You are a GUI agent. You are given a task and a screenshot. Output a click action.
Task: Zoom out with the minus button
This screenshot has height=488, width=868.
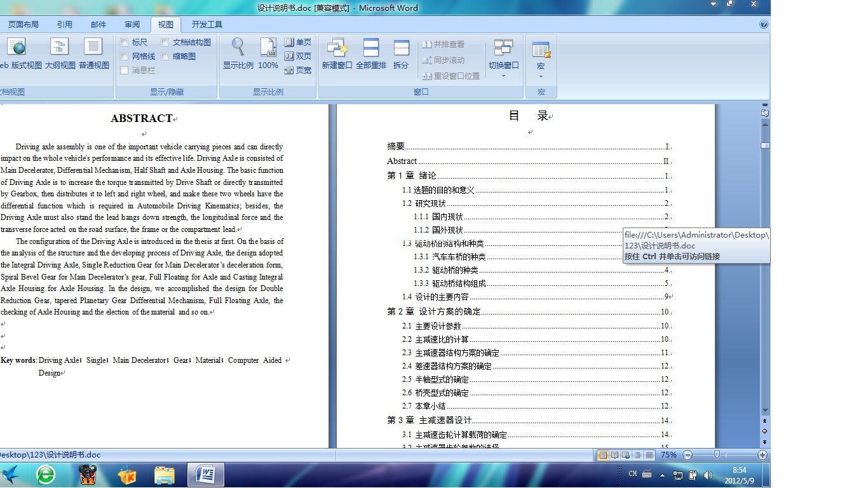[x=688, y=455]
